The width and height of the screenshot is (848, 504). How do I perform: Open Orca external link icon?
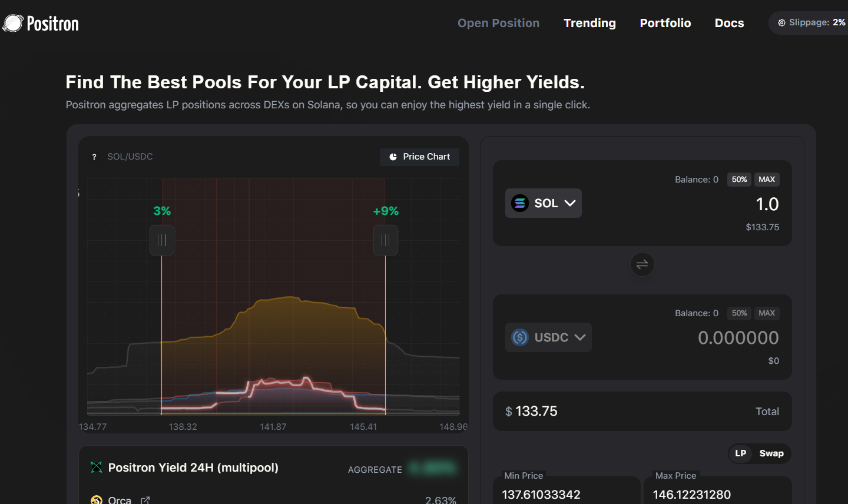coord(145,500)
